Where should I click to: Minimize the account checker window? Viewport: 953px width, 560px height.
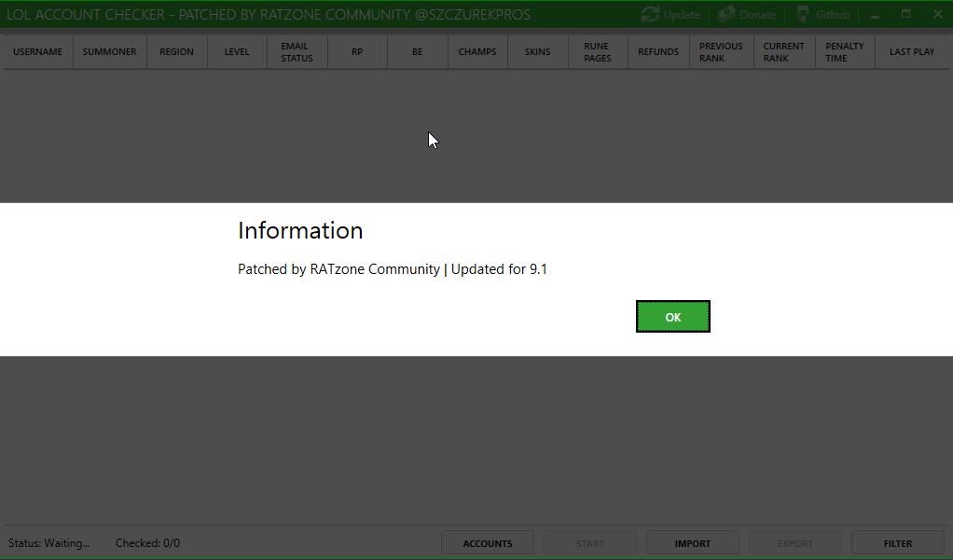[x=876, y=15]
